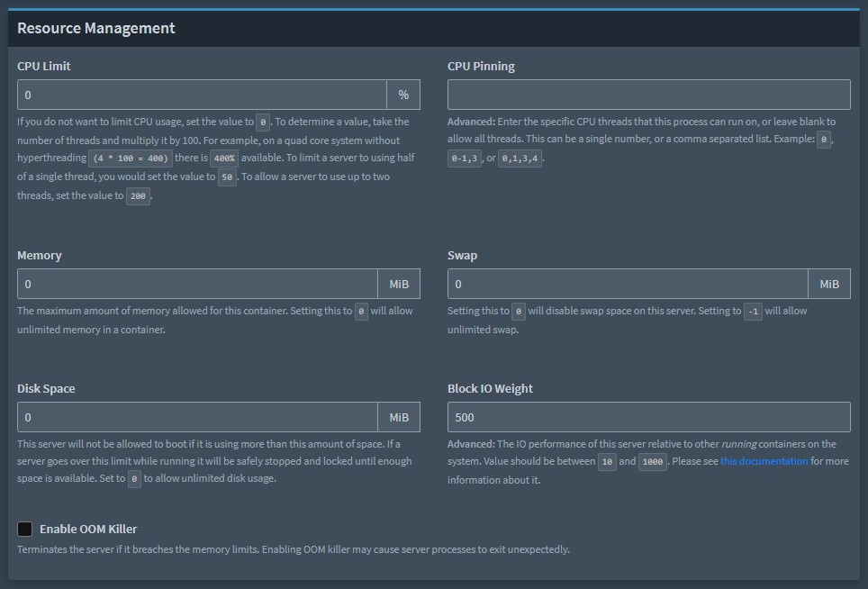The width and height of the screenshot is (868, 589).
Task: Click into the Swap input field
Action: pyautogui.click(x=628, y=284)
